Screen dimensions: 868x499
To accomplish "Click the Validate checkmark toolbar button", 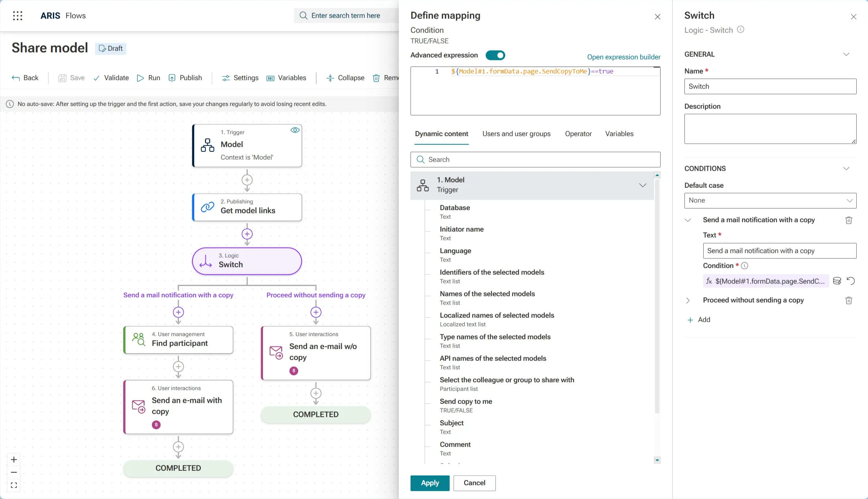I will pos(111,78).
